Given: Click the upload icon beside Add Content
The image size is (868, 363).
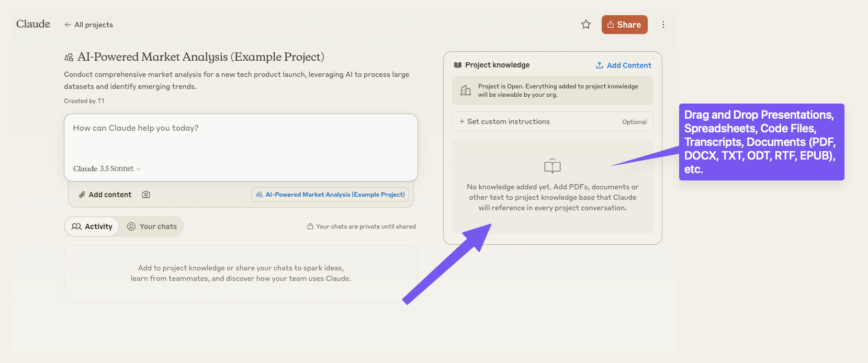Looking at the screenshot, I should click(x=600, y=65).
